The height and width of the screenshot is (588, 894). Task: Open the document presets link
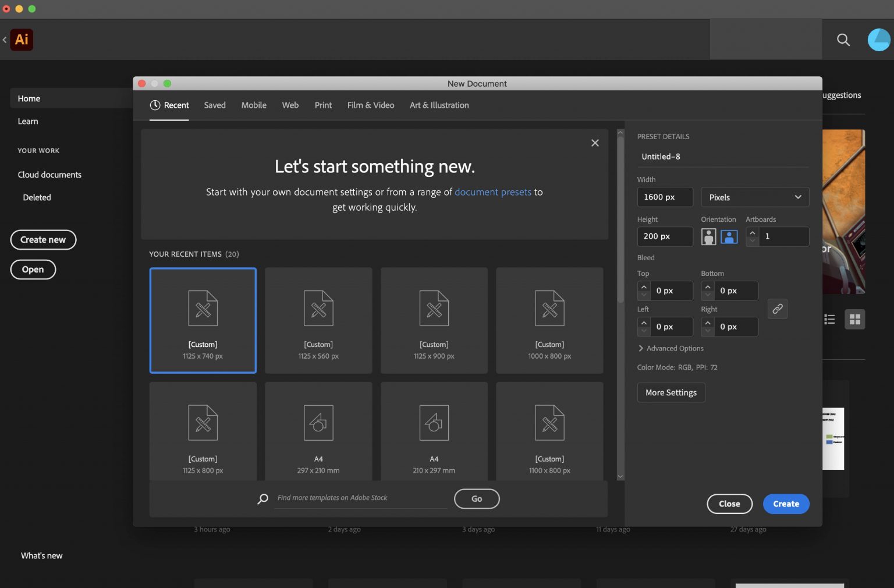click(x=493, y=192)
